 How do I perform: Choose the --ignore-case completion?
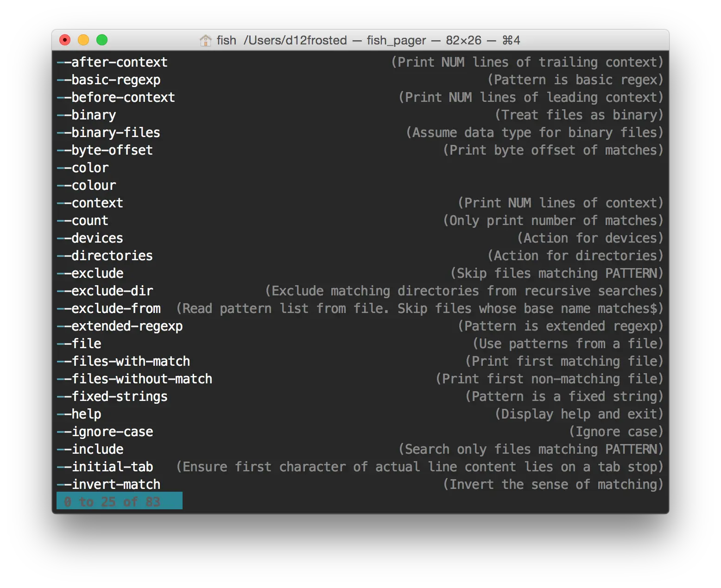pyautogui.click(x=105, y=432)
